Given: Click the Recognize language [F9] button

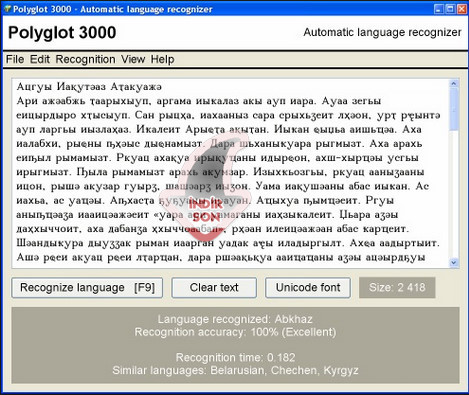Looking at the screenshot, I should (87, 288).
